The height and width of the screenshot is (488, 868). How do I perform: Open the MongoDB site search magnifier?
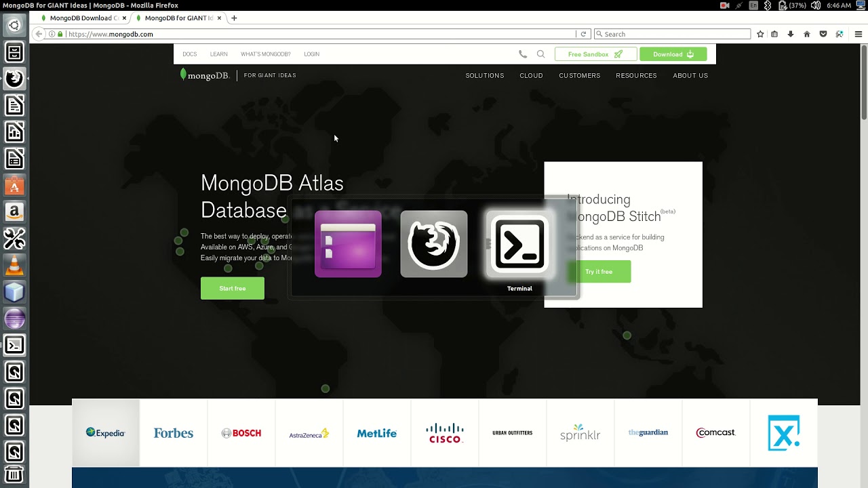[540, 54]
